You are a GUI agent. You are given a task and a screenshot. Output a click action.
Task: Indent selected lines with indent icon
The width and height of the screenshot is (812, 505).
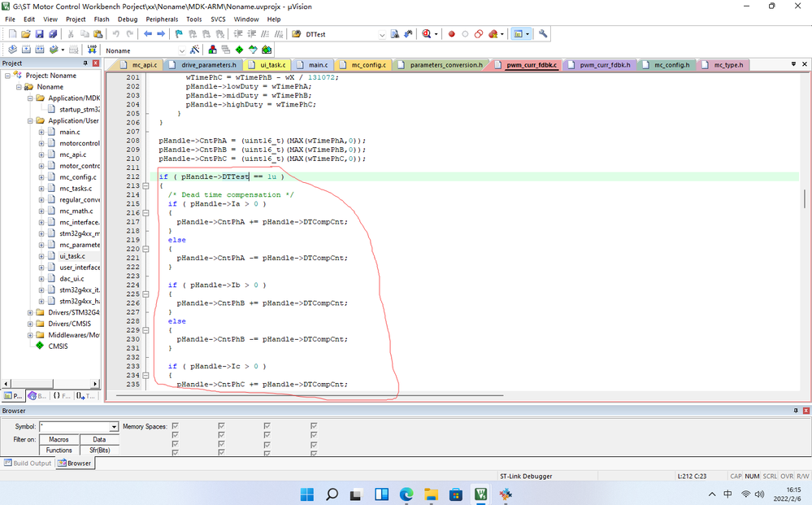click(x=238, y=34)
